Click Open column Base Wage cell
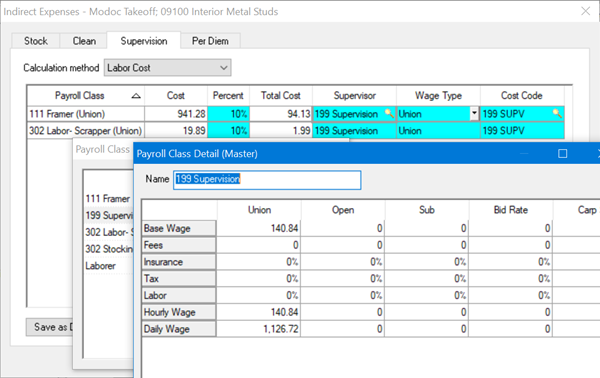Image resolution: width=600 pixels, height=378 pixels. click(x=342, y=228)
